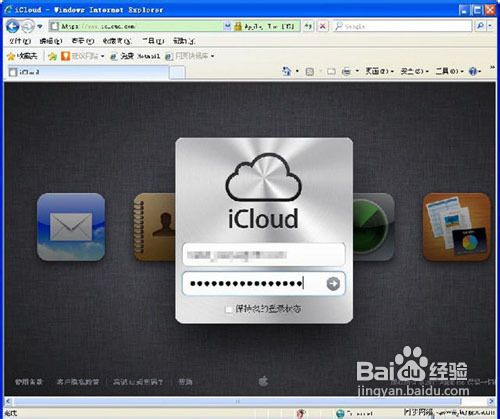Image resolution: width=500 pixels, height=419 pixels.
Task: Check the keep me signed in checkbox
Action: (229, 309)
